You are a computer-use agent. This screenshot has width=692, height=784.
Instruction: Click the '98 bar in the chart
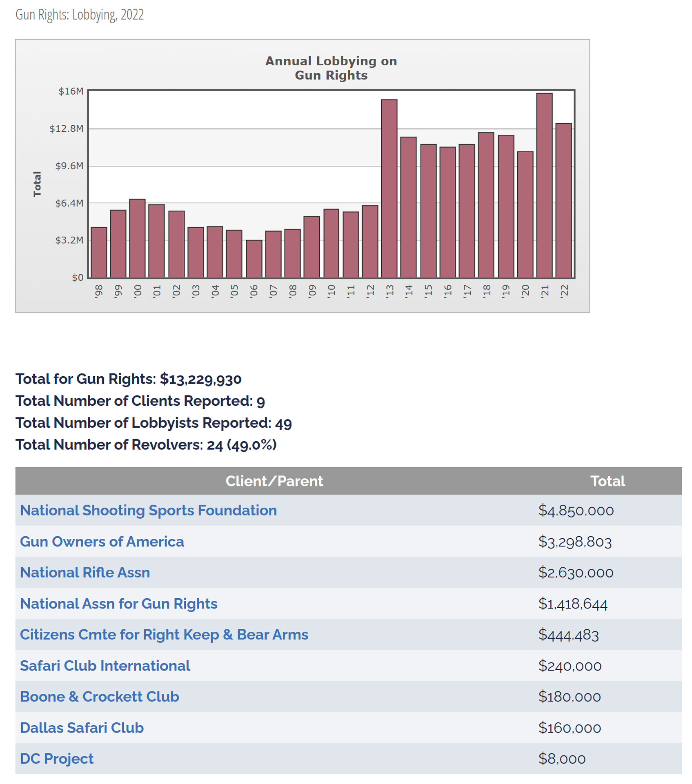pos(99,253)
